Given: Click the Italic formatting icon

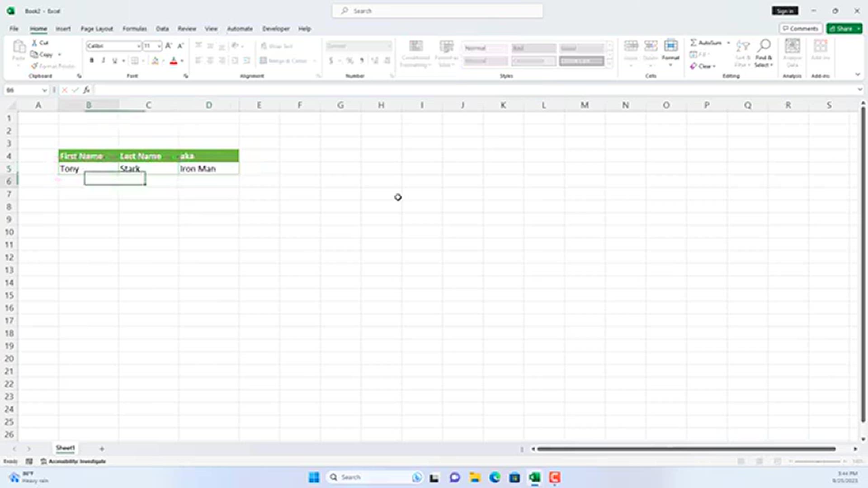Looking at the screenshot, I should tap(104, 61).
